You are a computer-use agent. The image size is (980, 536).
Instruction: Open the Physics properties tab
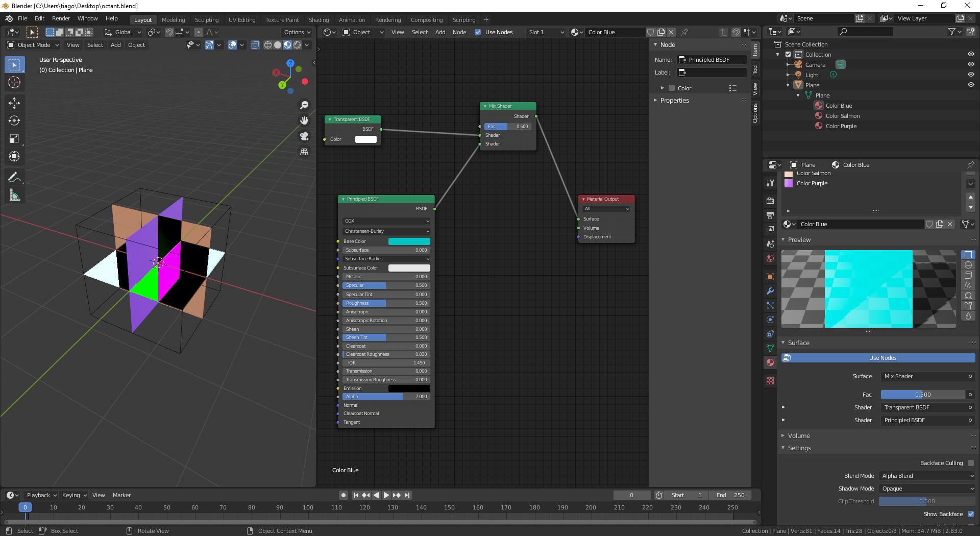pyautogui.click(x=770, y=320)
